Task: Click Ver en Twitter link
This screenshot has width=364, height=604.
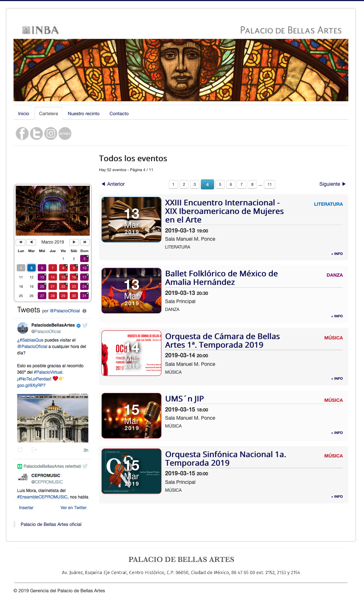Action: [x=73, y=508]
